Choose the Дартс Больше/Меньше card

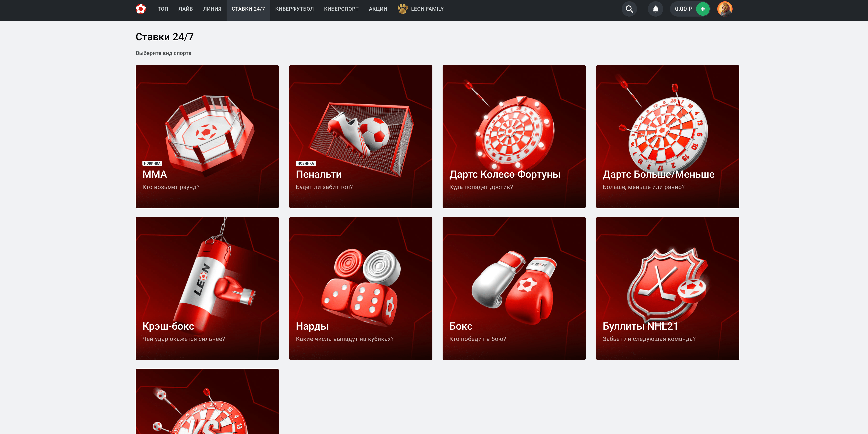pyautogui.click(x=667, y=137)
